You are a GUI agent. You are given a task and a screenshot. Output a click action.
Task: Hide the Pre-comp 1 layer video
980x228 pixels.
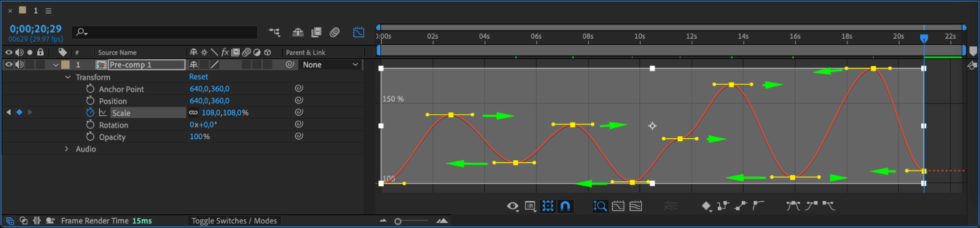click(9, 64)
